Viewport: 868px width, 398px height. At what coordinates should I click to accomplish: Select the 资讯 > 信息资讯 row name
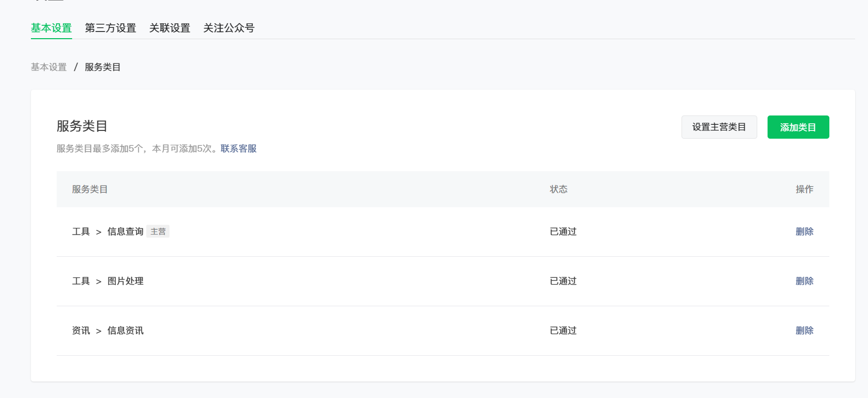point(108,330)
